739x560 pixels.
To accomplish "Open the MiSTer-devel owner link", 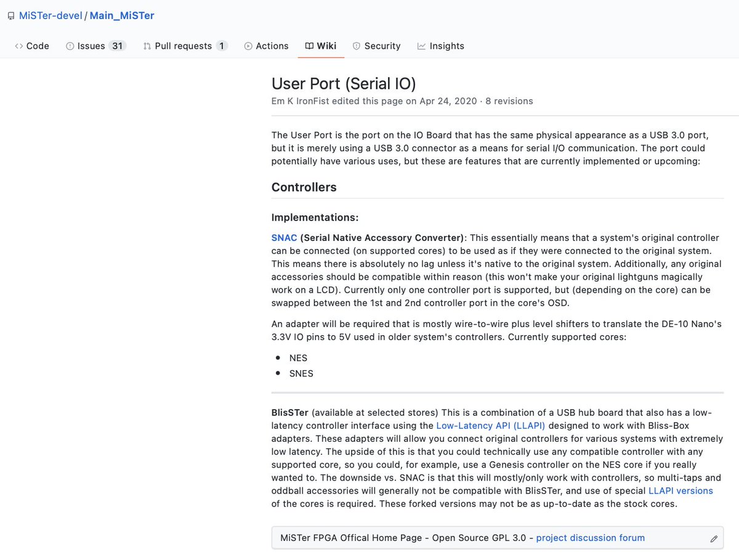I will pyautogui.click(x=50, y=15).
